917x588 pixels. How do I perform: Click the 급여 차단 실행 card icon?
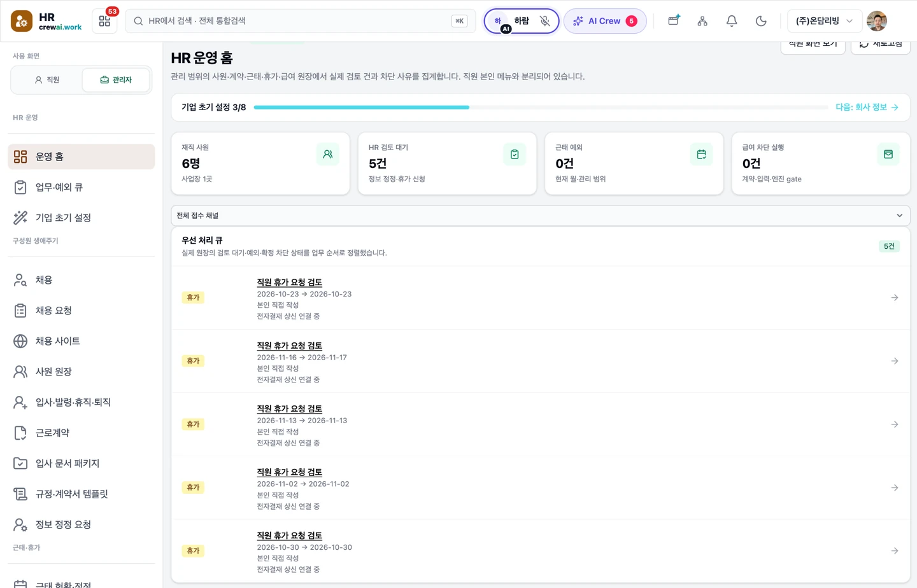(x=888, y=155)
